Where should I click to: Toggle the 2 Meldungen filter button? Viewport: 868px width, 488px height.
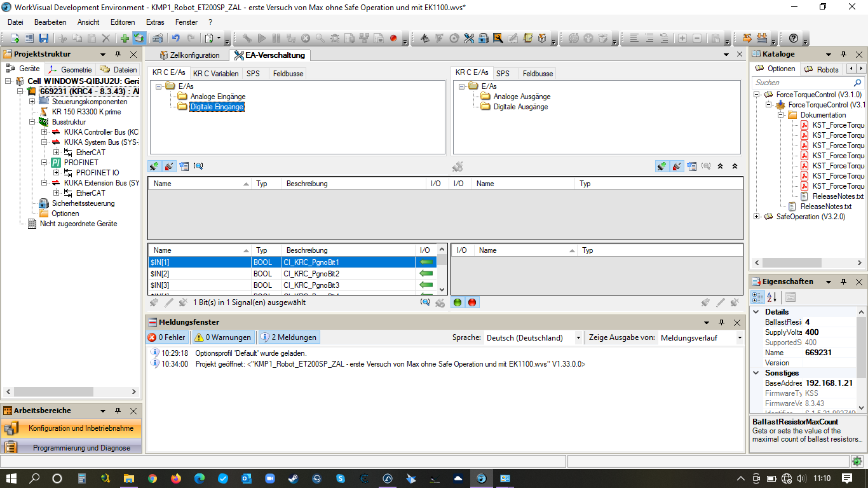[x=288, y=338]
